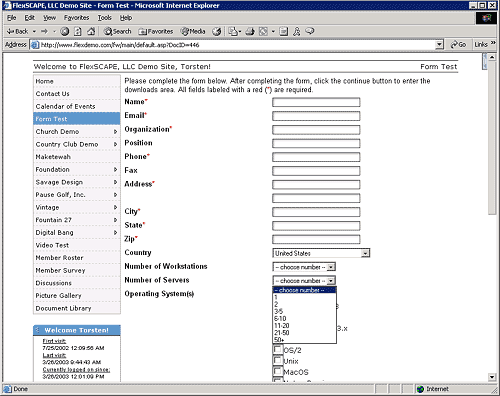Open the Media pane from the toolbar
The height and width of the screenshot is (396, 500).
click(x=193, y=32)
